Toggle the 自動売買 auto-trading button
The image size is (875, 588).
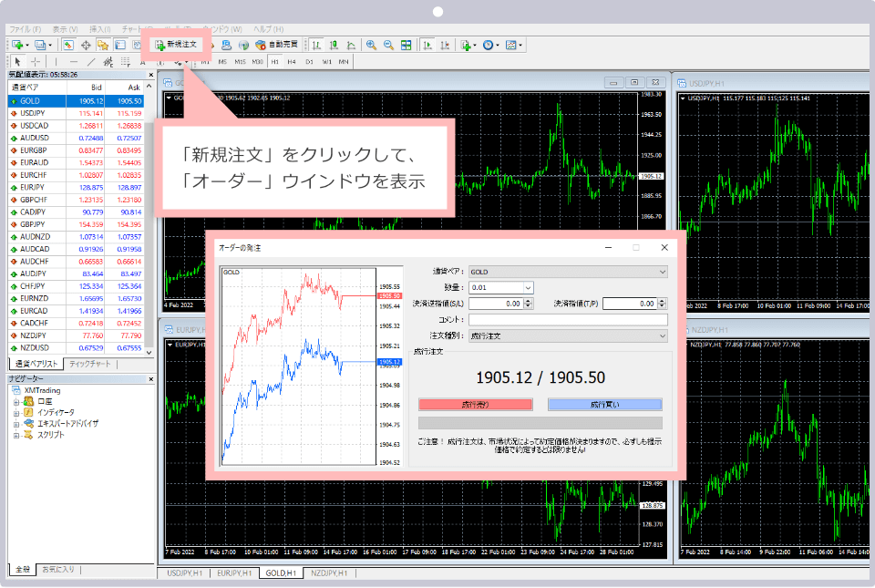point(277,45)
